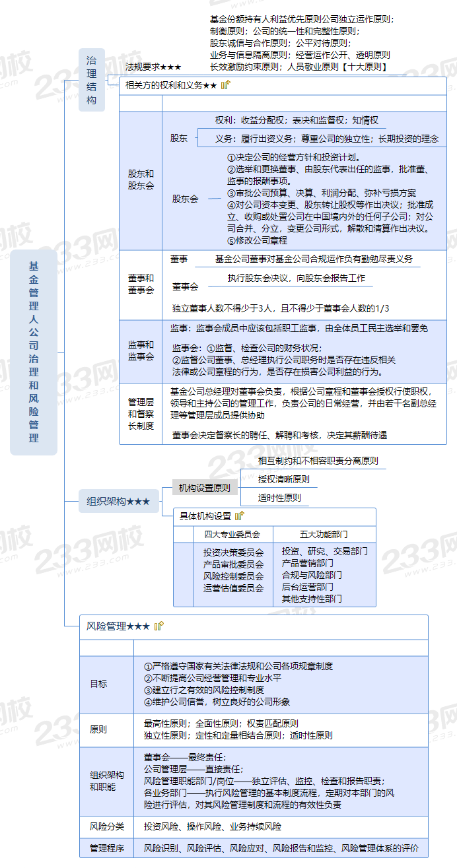
Task: Click the line starting 风险识别、风险评估、风险应对
Action: point(281,848)
